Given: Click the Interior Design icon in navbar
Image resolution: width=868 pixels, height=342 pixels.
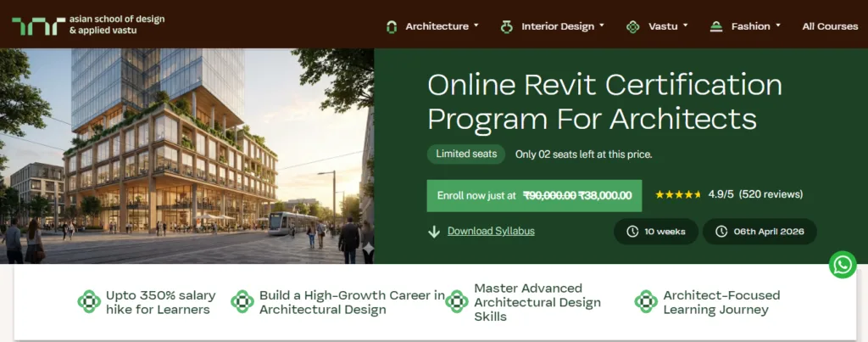Looking at the screenshot, I should pyautogui.click(x=507, y=26).
